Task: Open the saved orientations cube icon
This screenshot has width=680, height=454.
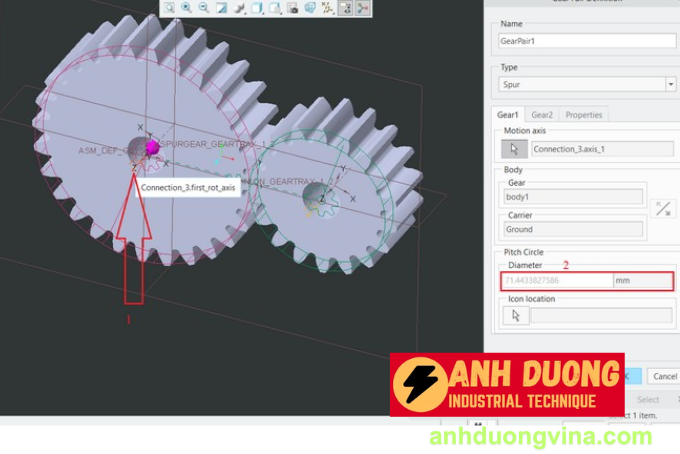Action: (x=257, y=8)
